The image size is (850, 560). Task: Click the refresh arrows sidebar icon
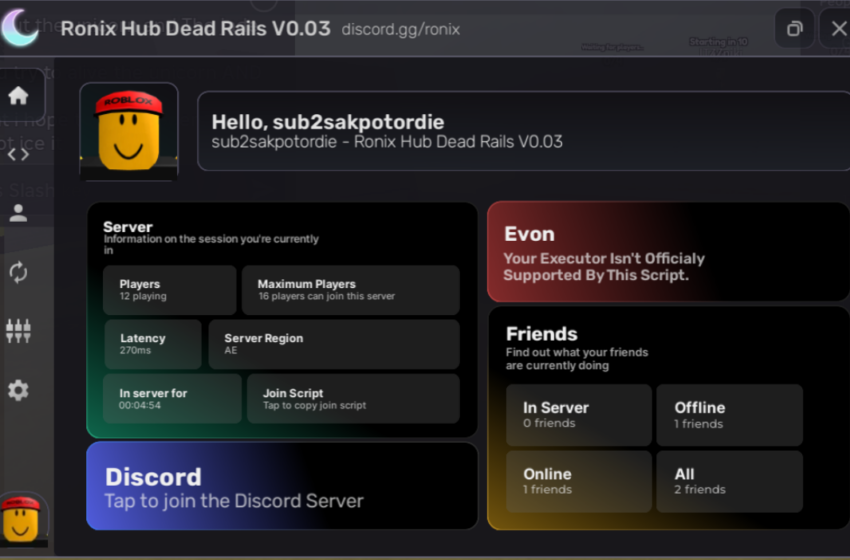pyautogui.click(x=18, y=272)
